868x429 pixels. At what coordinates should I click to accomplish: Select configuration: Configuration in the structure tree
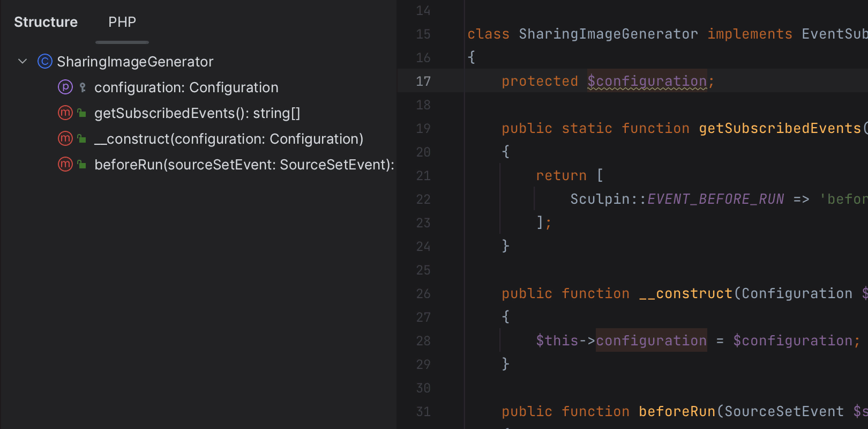point(186,87)
